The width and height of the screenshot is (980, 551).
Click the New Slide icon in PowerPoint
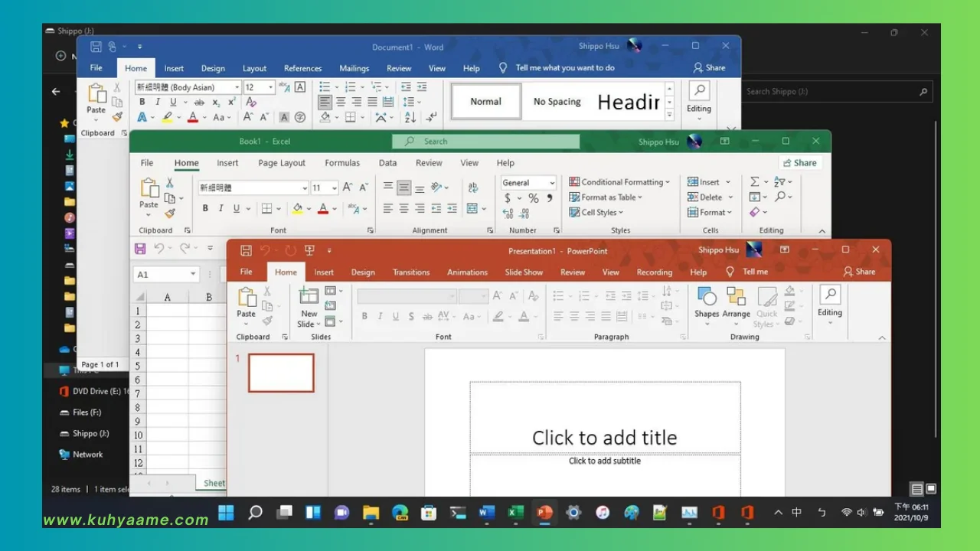coord(309,296)
